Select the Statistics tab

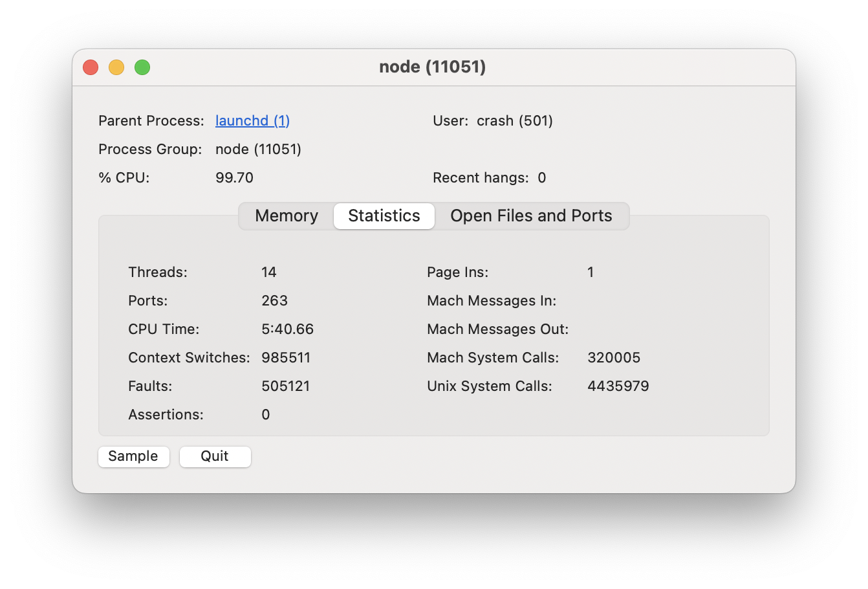pyautogui.click(x=384, y=216)
